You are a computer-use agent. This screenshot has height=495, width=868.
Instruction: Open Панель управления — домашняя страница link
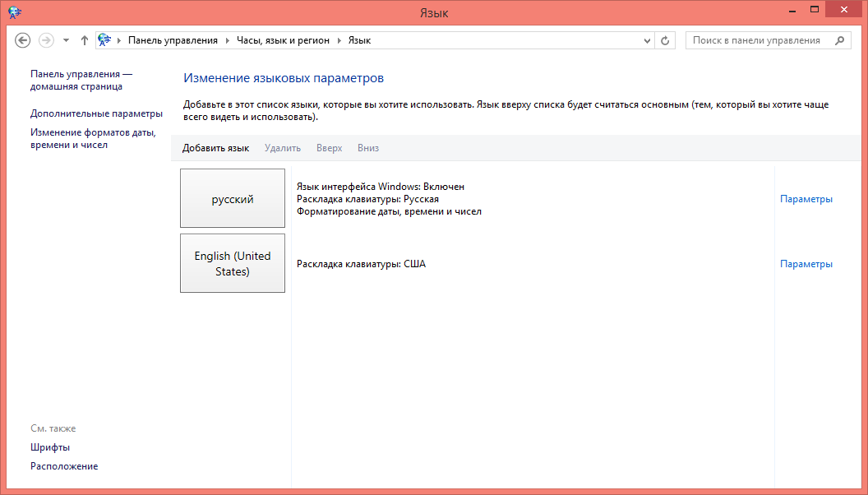(81, 81)
